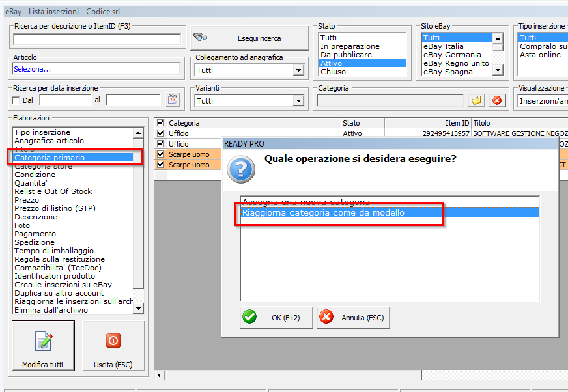
Task: Select Regole sulla restituzione entry
Action: [73, 259]
